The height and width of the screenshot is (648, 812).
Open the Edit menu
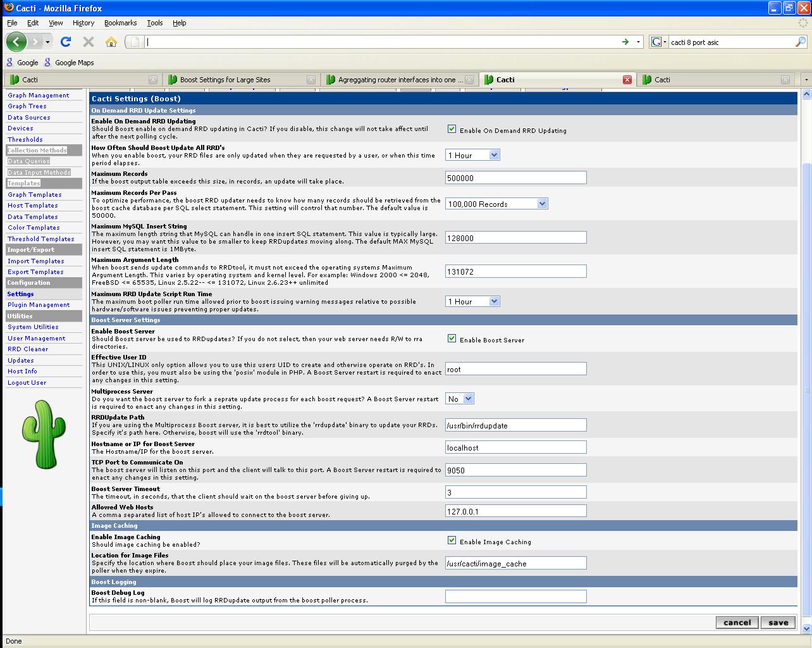33,23
